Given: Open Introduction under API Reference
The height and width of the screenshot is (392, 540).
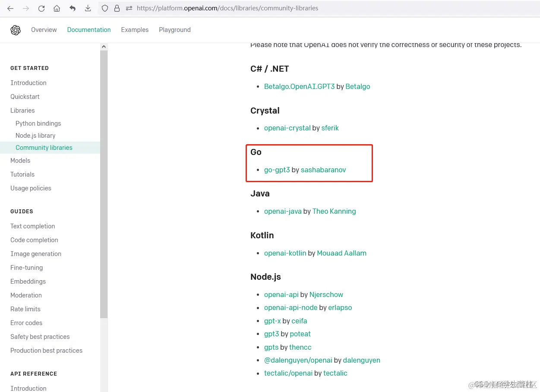Looking at the screenshot, I should coord(28,389).
